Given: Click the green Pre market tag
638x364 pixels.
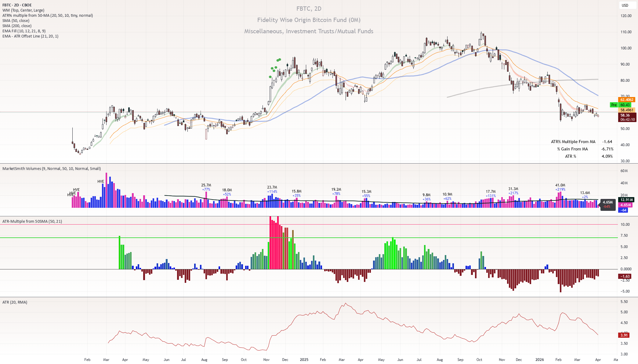Looking at the screenshot, I should pos(614,105).
